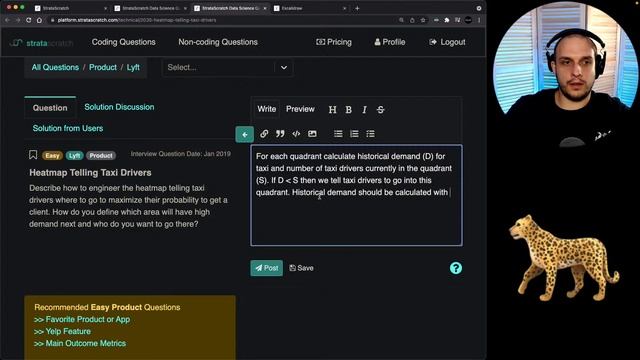Open the browser extensions puzzle icon

[447, 20]
